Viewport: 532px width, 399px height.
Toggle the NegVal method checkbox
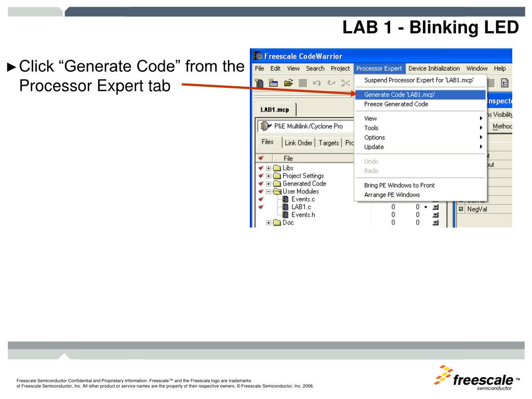tap(461, 209)
